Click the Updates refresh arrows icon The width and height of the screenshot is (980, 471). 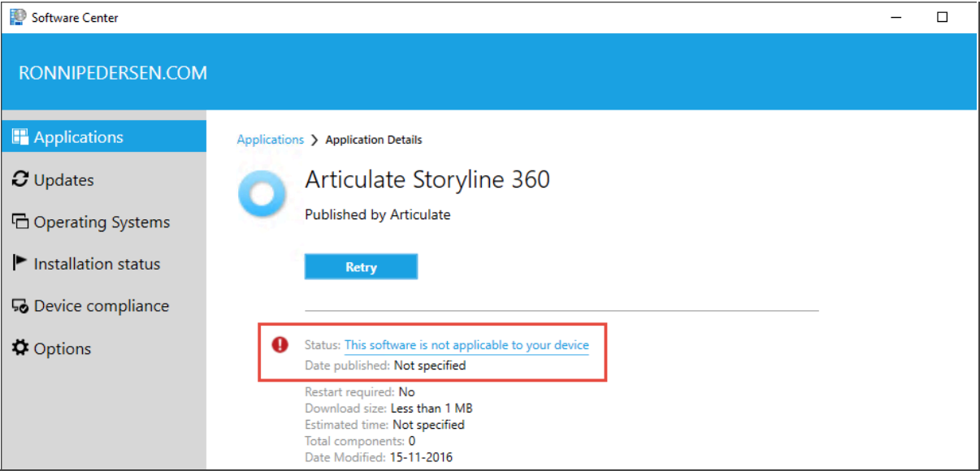[20, 179]
